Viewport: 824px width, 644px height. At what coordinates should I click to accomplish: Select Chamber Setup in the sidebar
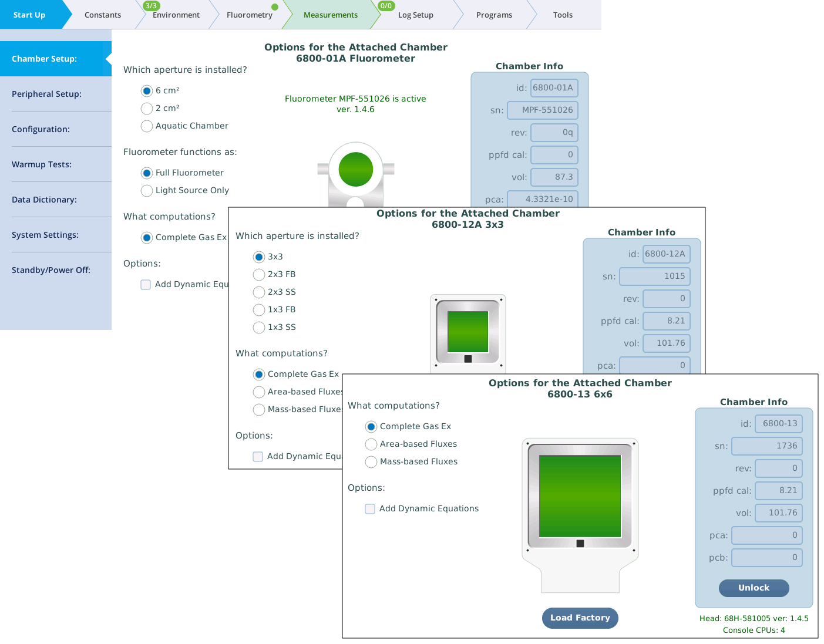pyautogui.click(x=56, y=59)
